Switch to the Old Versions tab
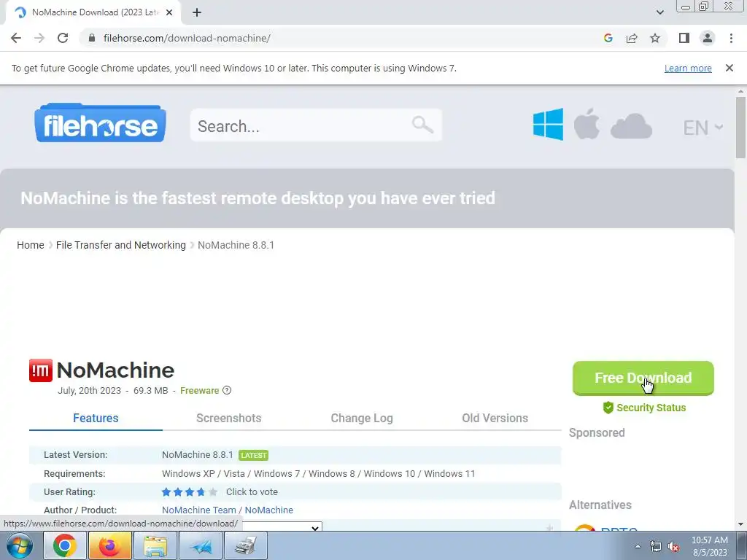The image size is (747, 560). (495, 418)
